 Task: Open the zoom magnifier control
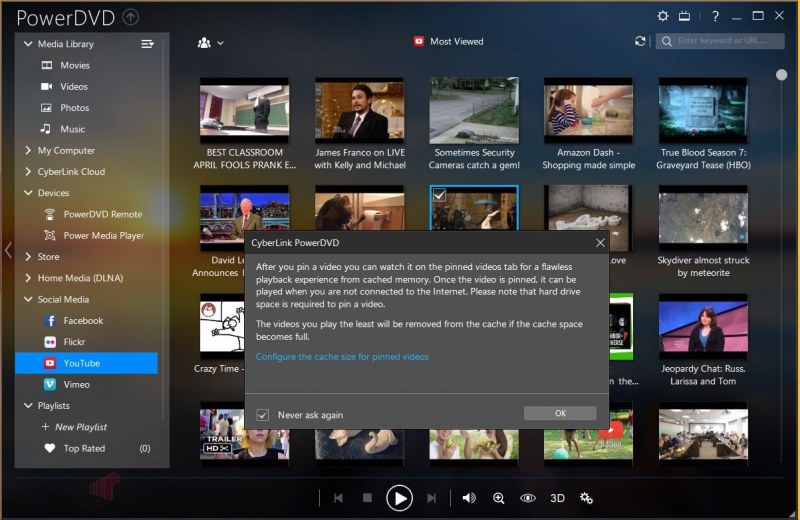498,498
